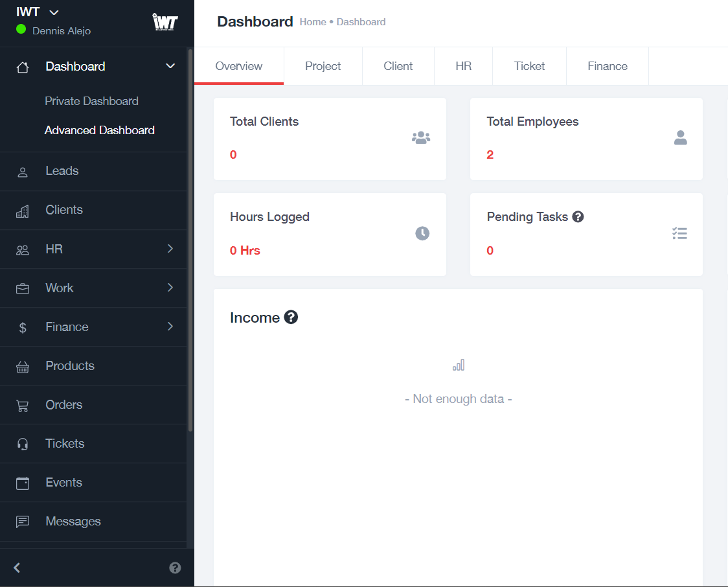Click the Messages chat icon
The width and height of the screenshot is (728, 587).
click(x=23, y=522)
